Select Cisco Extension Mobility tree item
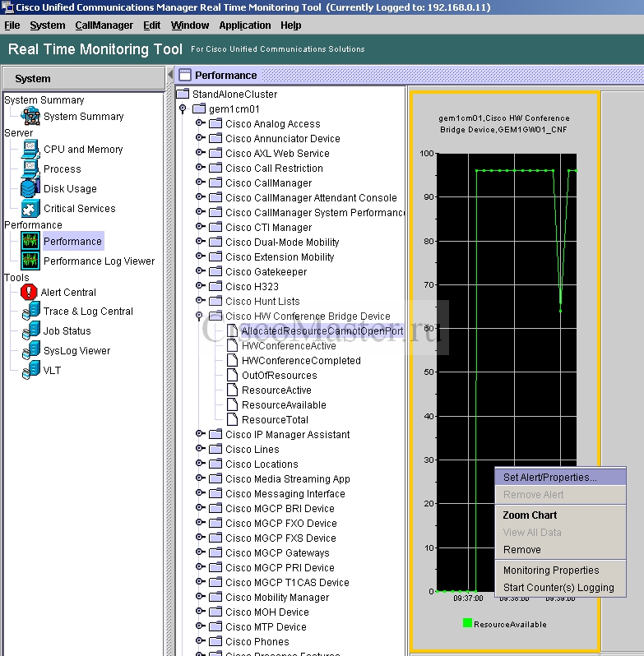Image resolution: width=644 pixels, height=656 pixels. coord(280,256)
